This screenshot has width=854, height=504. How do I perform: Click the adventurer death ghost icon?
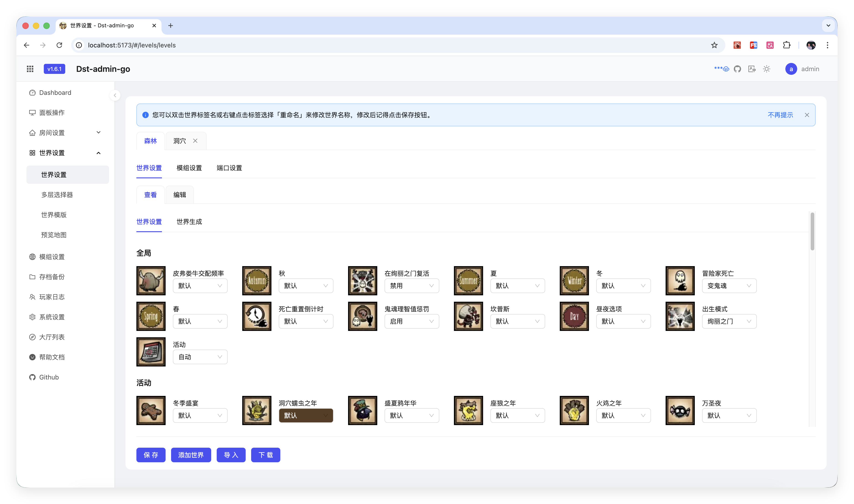tap(680, 281)
